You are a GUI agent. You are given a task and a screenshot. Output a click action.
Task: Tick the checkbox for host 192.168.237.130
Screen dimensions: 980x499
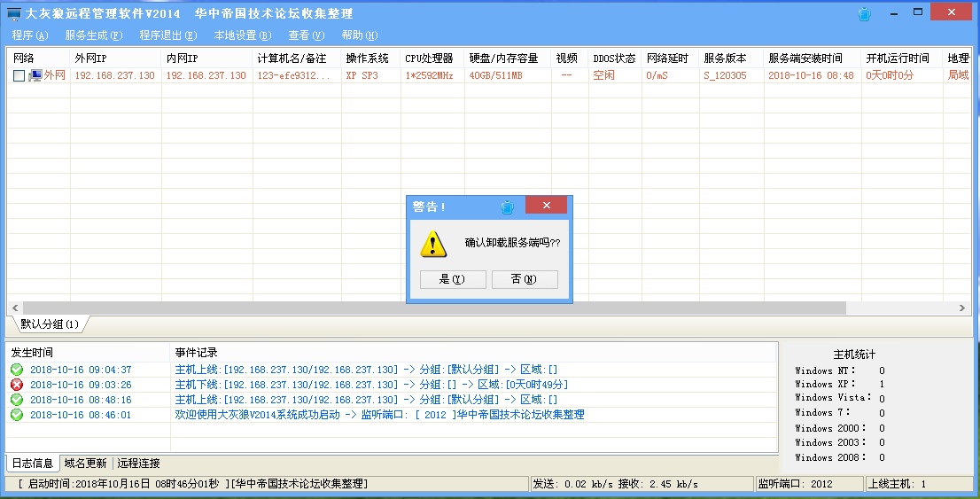click(19, 75)
